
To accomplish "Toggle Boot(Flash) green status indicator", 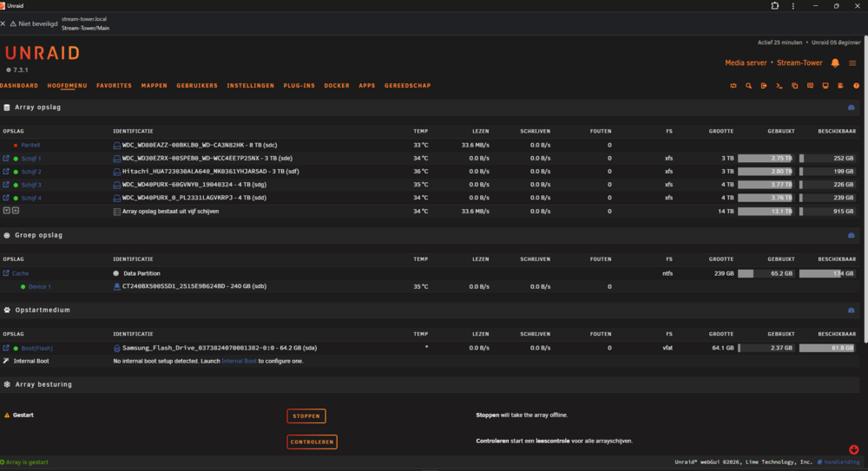I will [x=16, y=349].
